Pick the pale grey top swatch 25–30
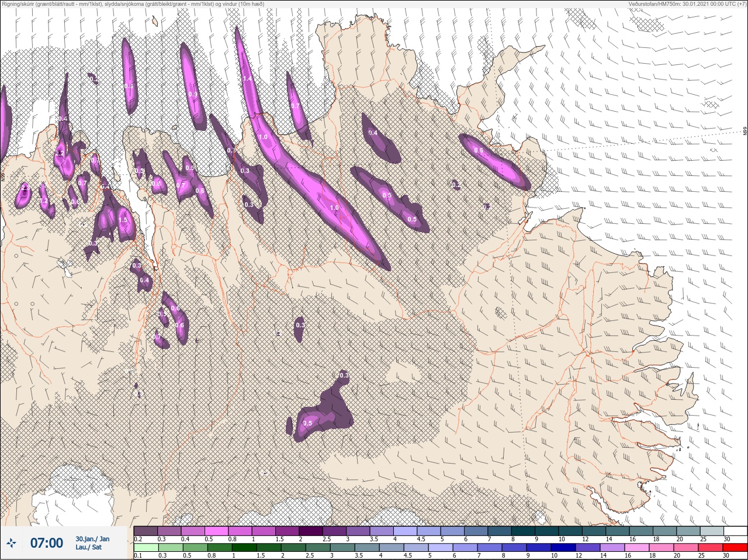 pyautogui.click(x=711, y=531)
